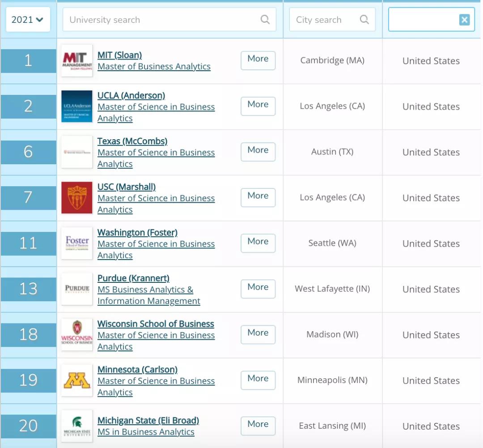Select the Madison (WI) city cell
This screenshot has height=448, width=483.
(332, 334)
